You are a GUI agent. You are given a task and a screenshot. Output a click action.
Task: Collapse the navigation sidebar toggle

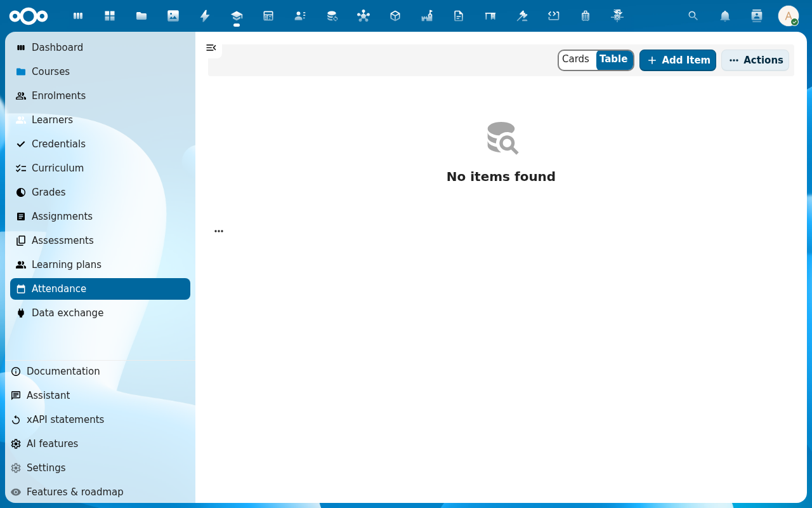tap(211, 48)
